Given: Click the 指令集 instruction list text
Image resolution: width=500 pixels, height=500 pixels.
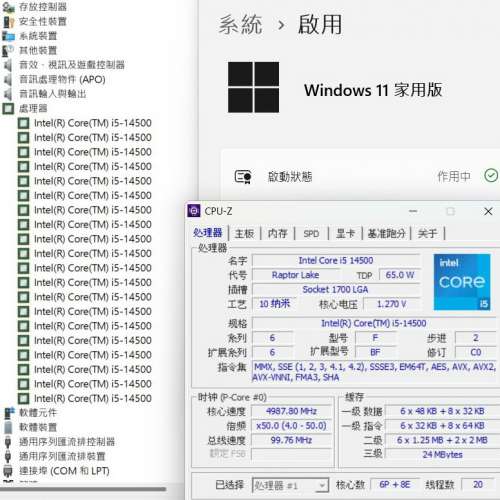Looking at the screenshot, I should [374, 372].
